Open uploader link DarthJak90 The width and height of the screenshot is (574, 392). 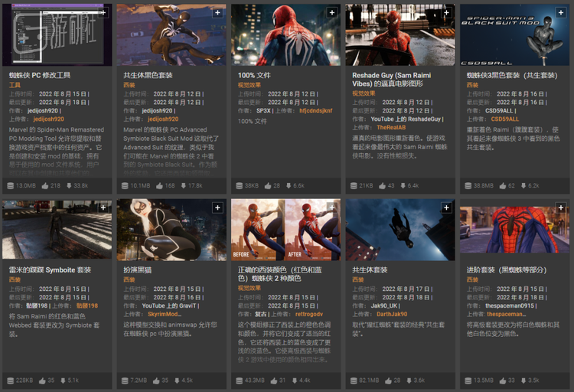click(392, 314)
